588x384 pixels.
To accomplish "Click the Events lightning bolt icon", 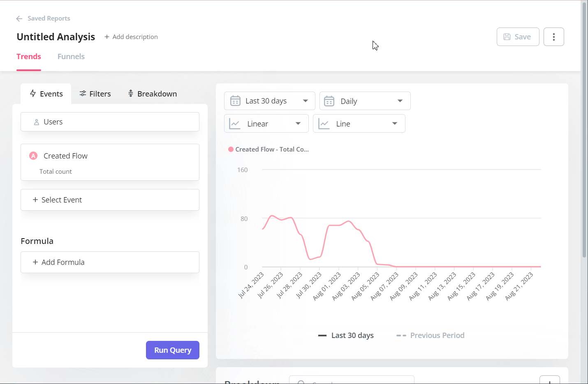I will (x=33, y=94).
